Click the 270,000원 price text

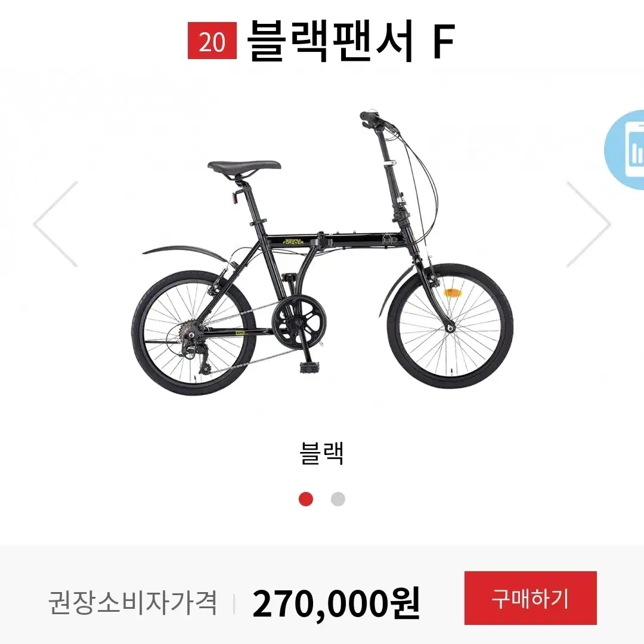[336, 603]
